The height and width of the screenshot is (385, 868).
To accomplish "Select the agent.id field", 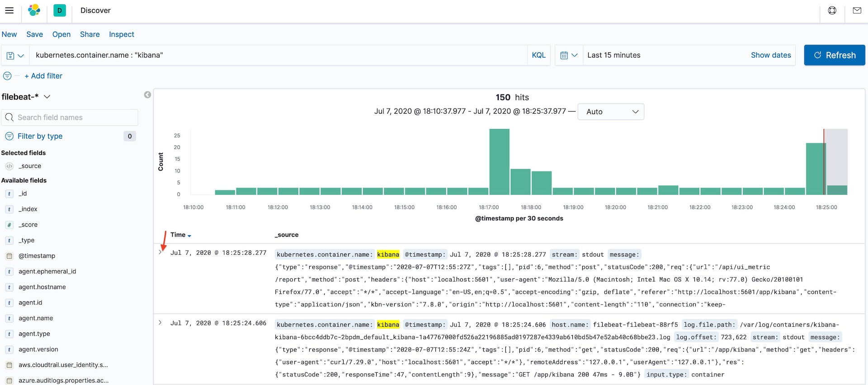I will click(30, 303).
